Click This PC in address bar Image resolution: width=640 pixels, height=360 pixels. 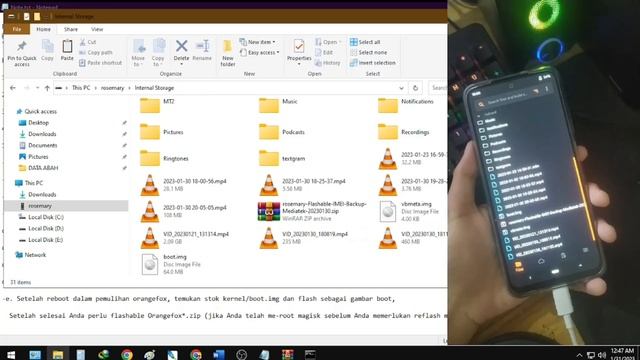coord(81,88)
